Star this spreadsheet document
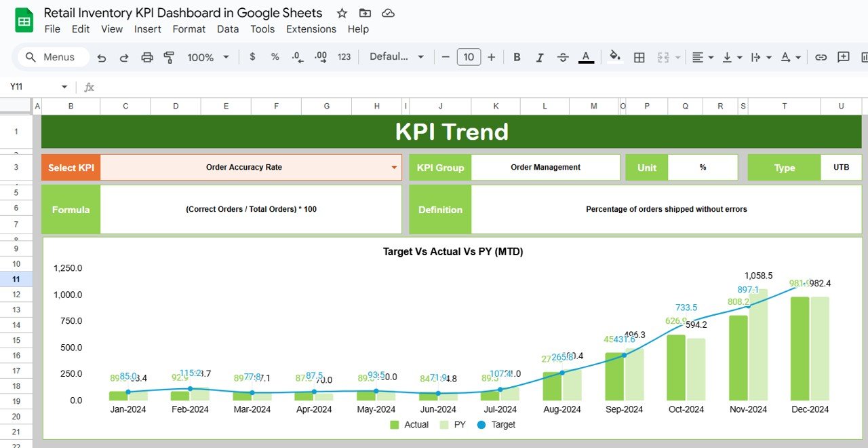868x448 pixels. (342, 13)
